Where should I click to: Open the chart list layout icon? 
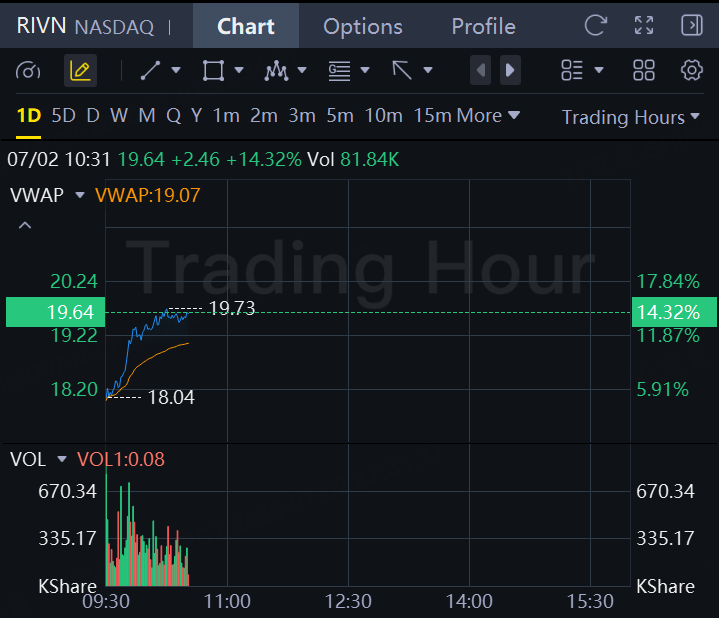coord(572,71)
